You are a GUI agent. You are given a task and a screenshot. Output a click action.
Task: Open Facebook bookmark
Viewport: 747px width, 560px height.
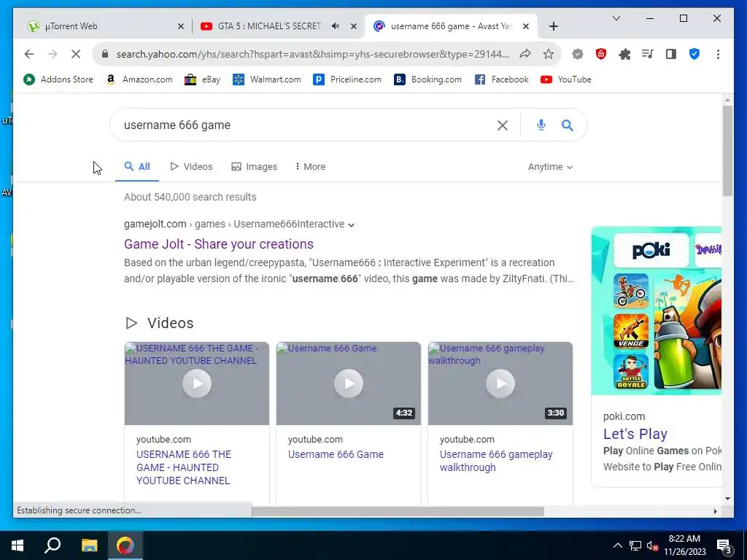coord(502,79)
